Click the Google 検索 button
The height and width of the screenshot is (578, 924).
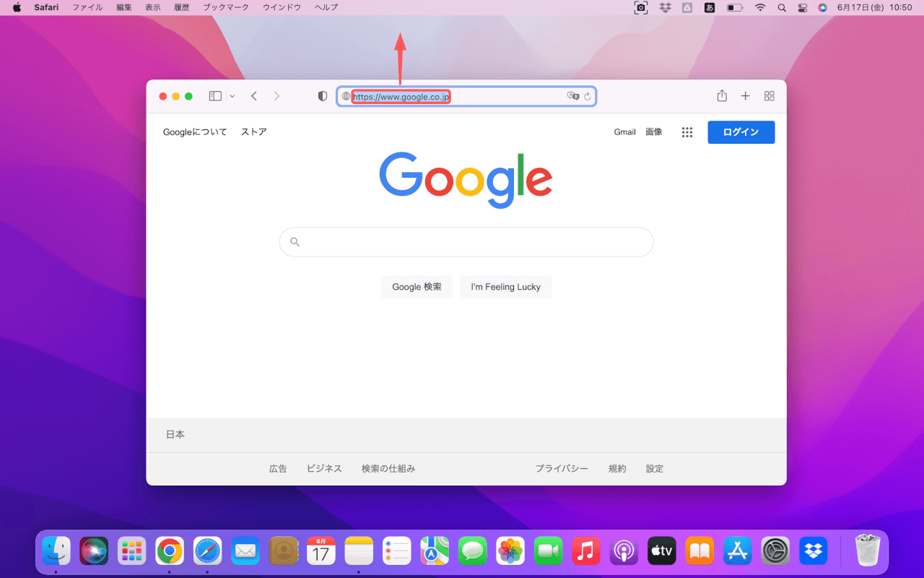417,287
